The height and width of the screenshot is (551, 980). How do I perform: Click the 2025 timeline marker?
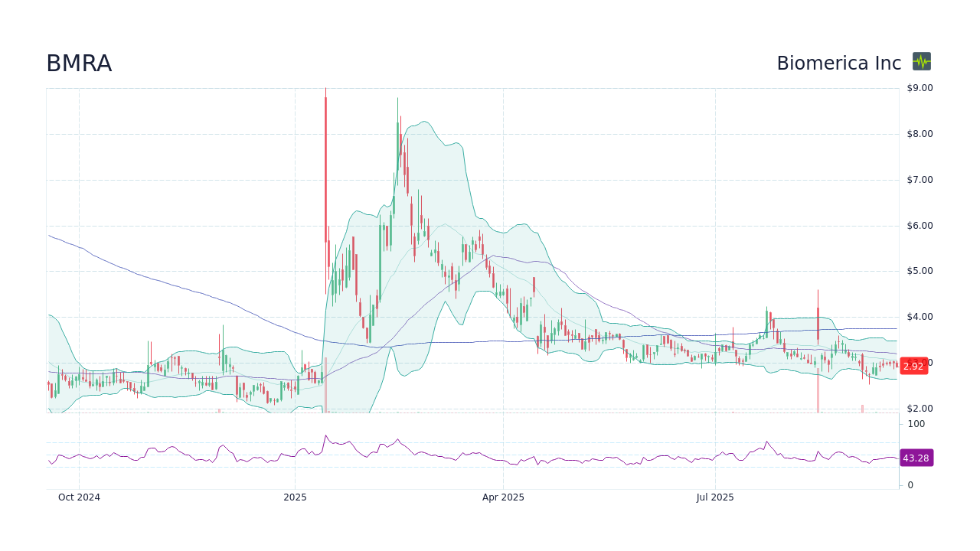294,497
